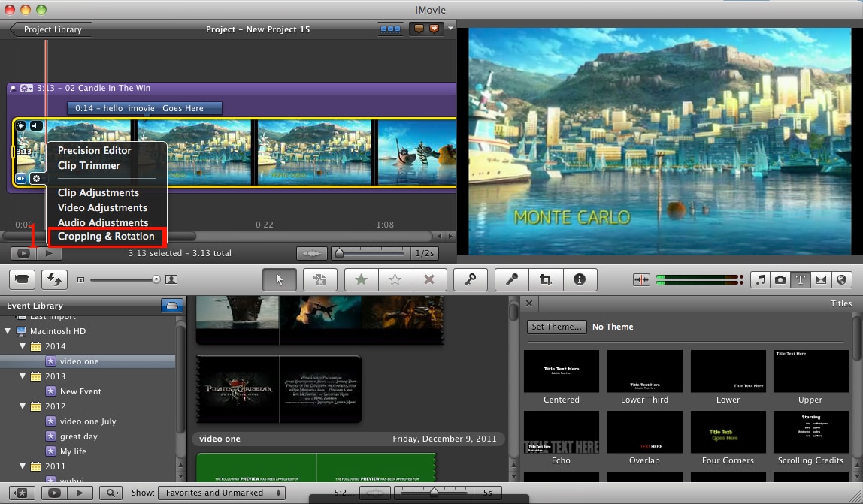This screenshot has width=863, height=504.
Task: Switch project timeline layout view
Action: pyautogui.click(x=390, y=29)
